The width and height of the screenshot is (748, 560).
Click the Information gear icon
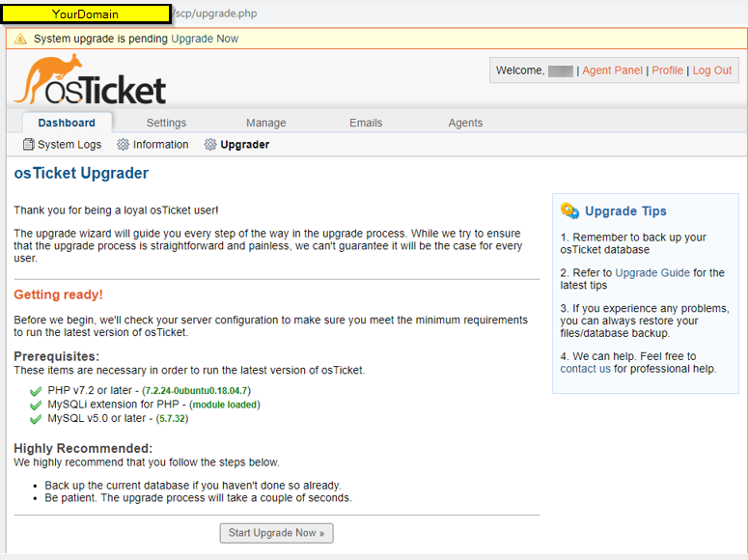(x=123, y=145)
